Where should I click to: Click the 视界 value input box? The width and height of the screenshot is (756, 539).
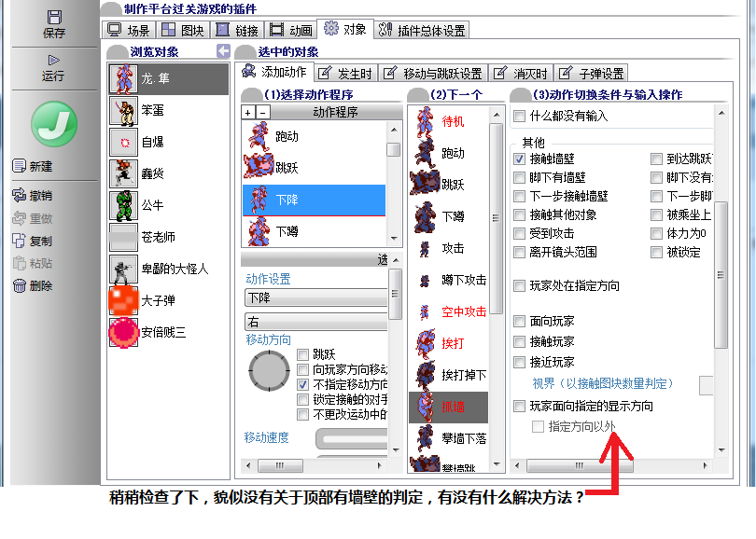click(706, 385)
